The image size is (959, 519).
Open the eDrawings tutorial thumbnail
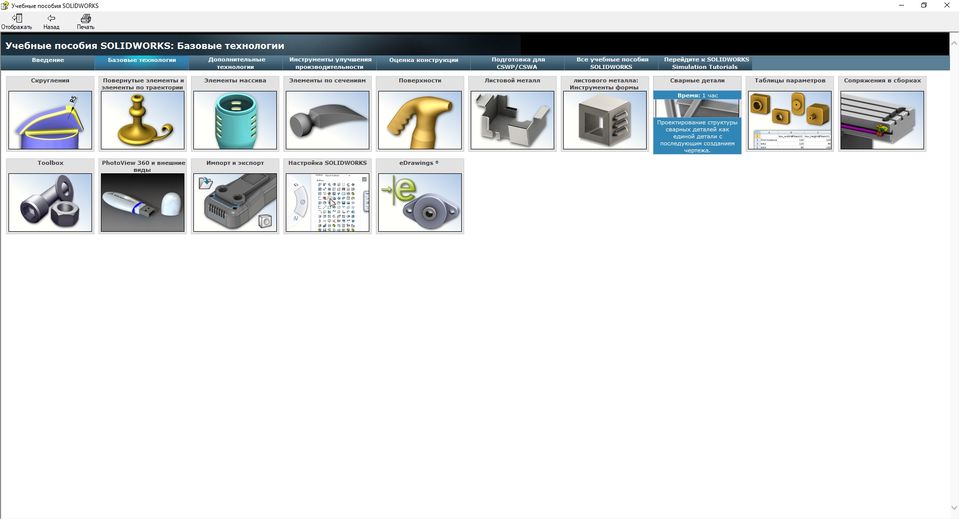click(420, 202)
